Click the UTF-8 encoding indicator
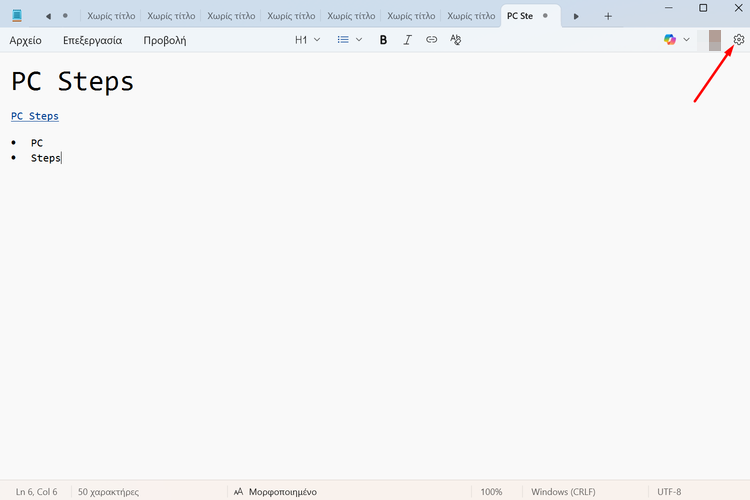This screenshot has width=750, height=500. [x=669, y=491]
